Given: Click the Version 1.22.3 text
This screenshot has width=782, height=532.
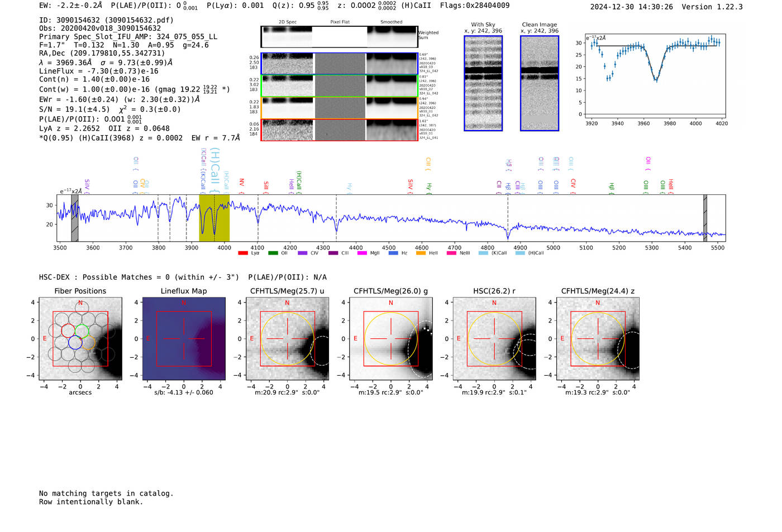Looking at the screenshot, I should [712, 7].
